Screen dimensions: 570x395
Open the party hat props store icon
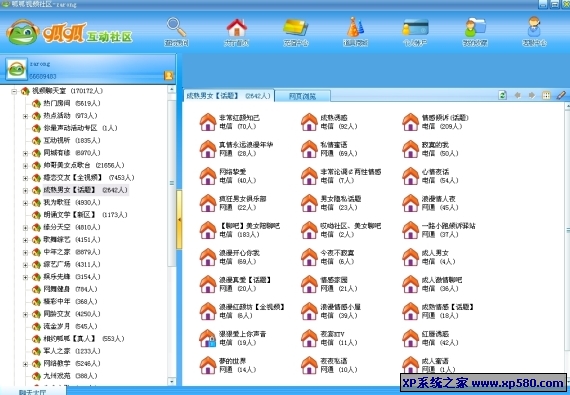coord(355,28)
